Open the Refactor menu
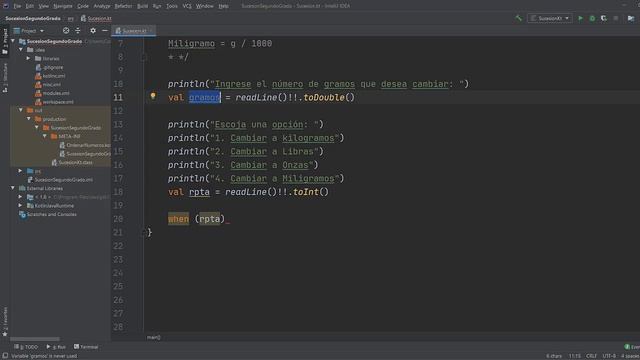The height and width of the screenshot is (360, 640). [x=123, y=6]
